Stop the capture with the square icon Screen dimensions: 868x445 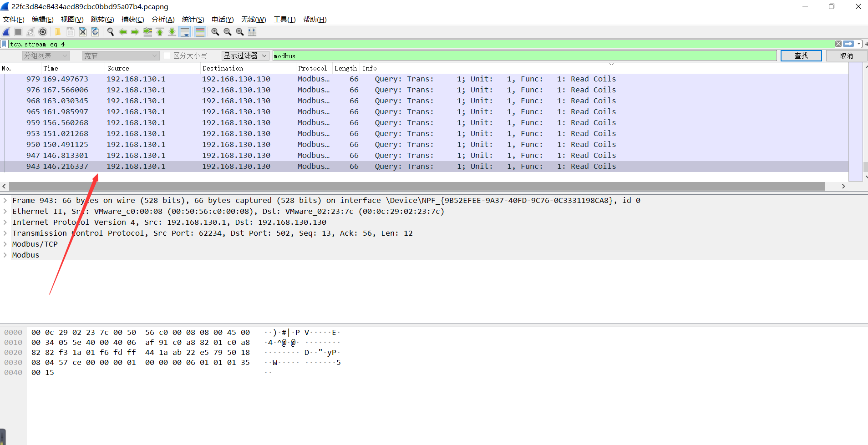click(x=18, y=32)
